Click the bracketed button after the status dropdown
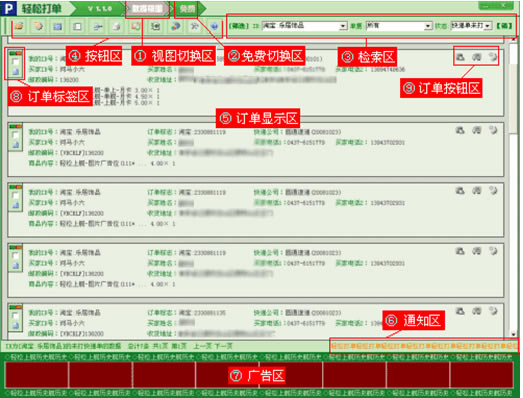Image resolution: width=523 pixels, height=398 pixels. point(504,26)
